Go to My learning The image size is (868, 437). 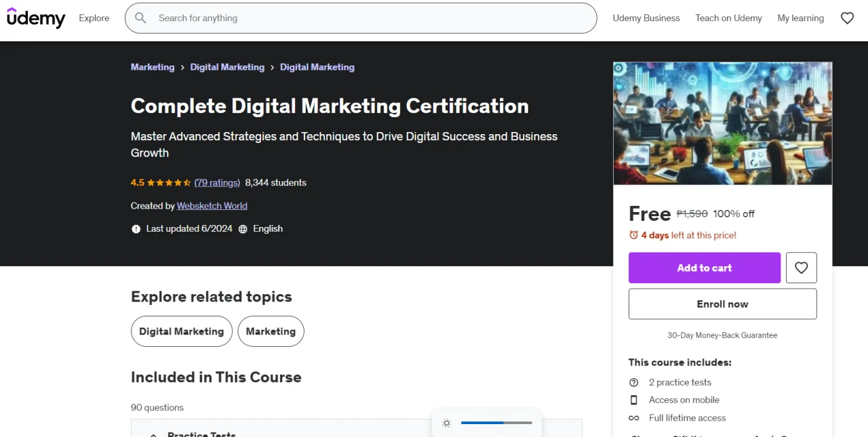pos(801,18)
